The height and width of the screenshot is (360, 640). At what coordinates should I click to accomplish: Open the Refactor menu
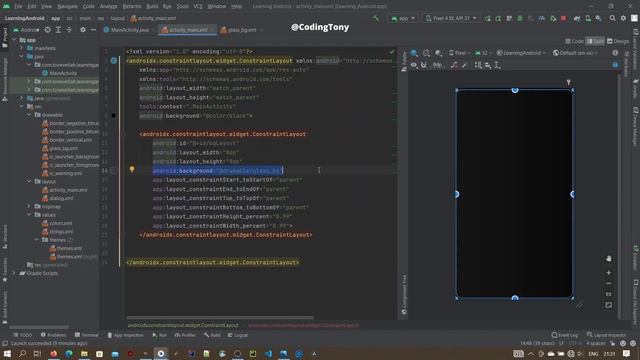point(132,6)
